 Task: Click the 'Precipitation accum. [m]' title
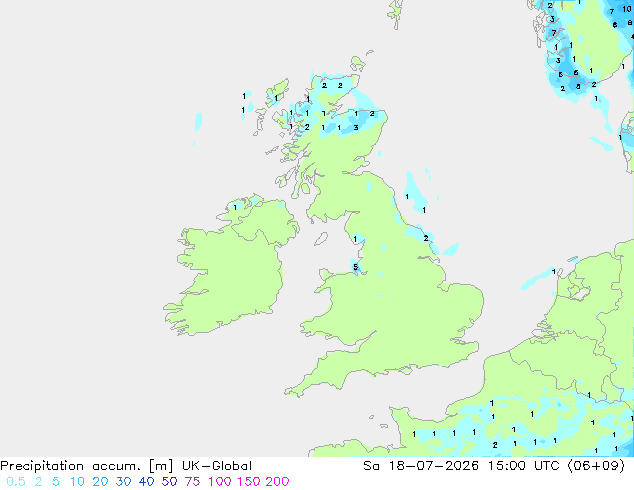87,466
